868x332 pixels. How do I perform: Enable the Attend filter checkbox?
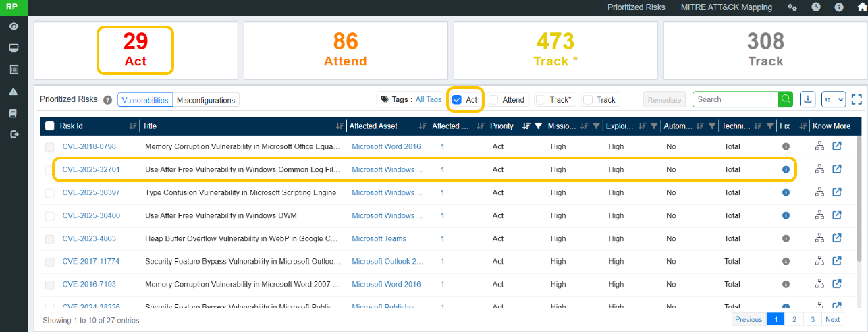pos(494,100)
